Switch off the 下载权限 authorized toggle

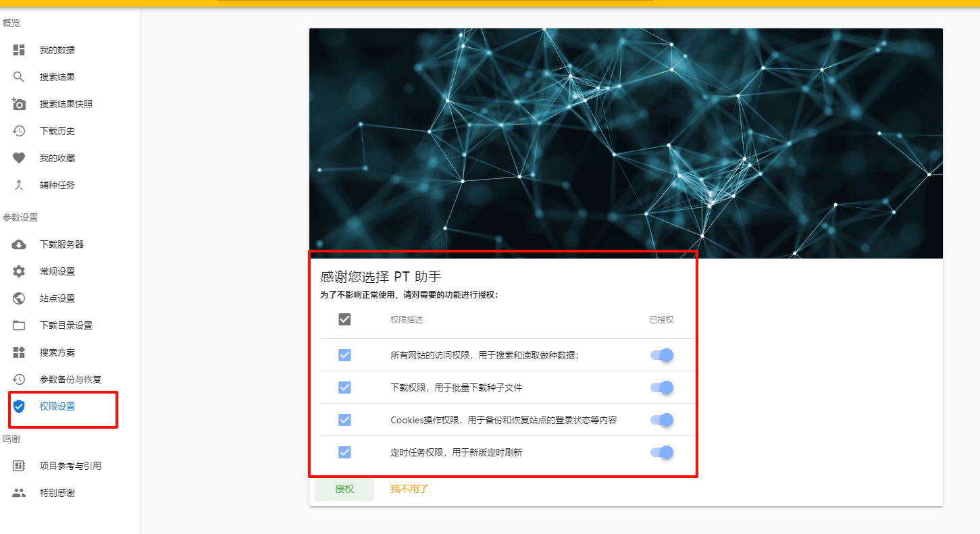(662, 388)
